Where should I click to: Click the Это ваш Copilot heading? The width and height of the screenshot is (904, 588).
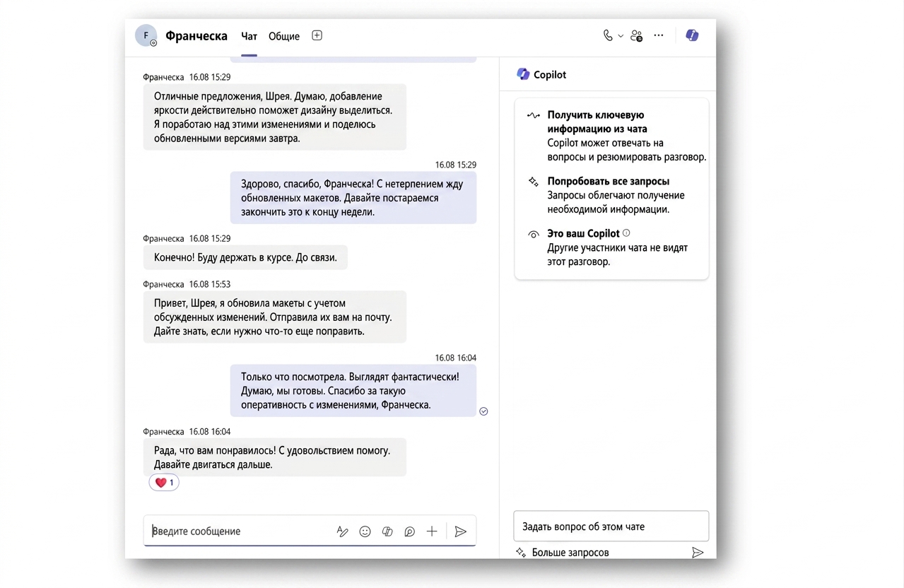[583, 233]
